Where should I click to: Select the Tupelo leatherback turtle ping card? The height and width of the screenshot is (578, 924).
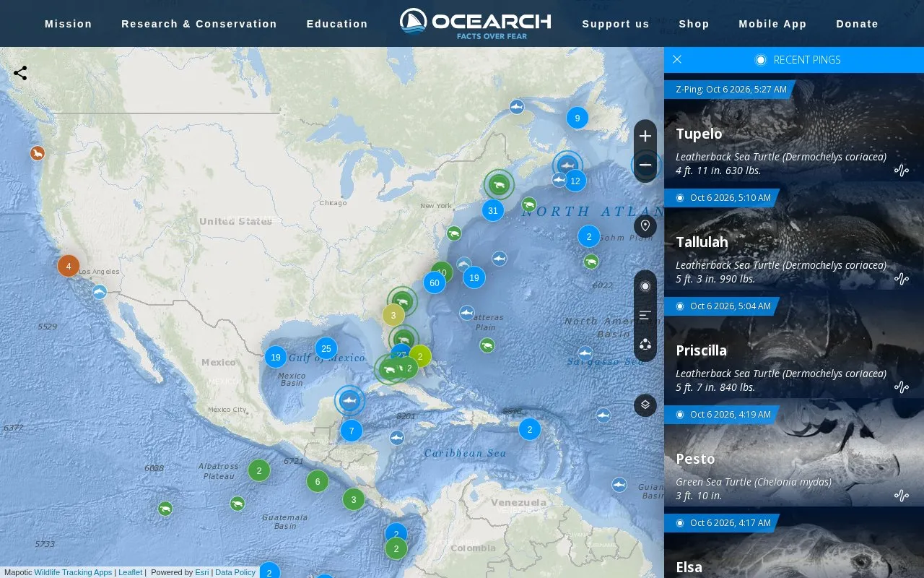point(794,127)
